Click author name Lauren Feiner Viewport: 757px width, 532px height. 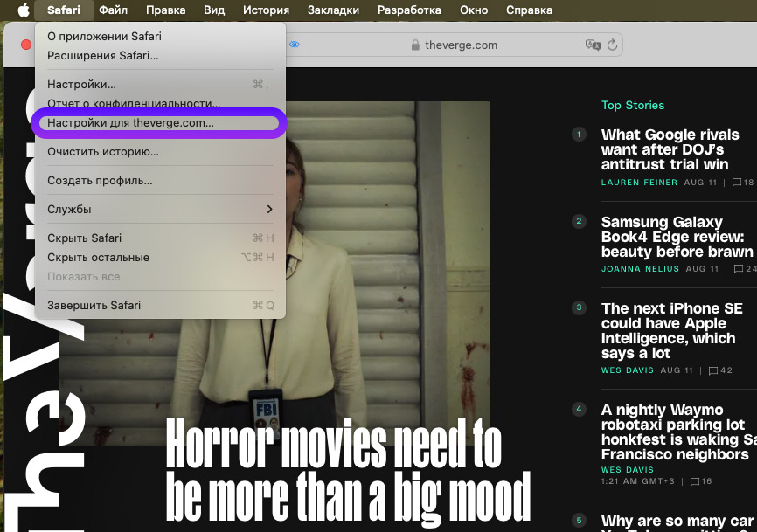pyautogui.click(x=639, y=183)
